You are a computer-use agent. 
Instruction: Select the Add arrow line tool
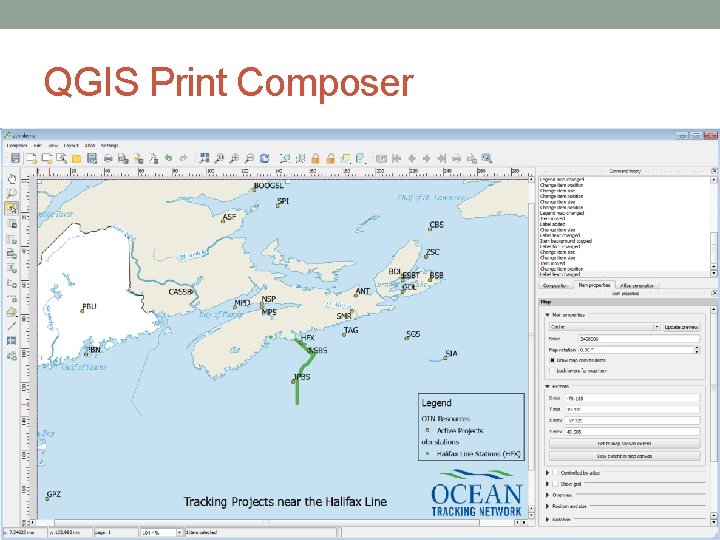(x=11, y=326)
